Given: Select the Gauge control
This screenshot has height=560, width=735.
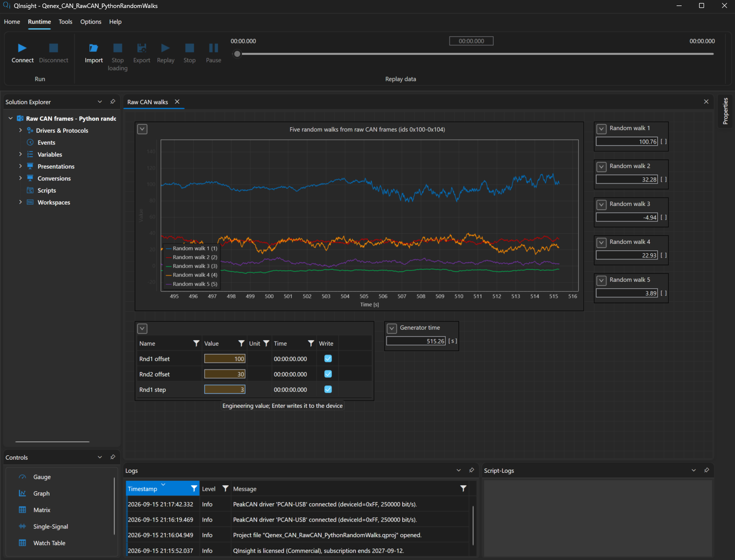Looking at the screenshot, I should pos(42,477).
